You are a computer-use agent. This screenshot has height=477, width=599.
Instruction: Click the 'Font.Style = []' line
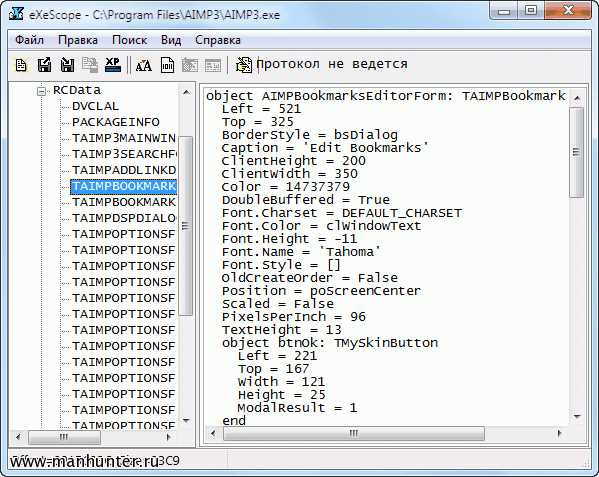coord(281,265)
